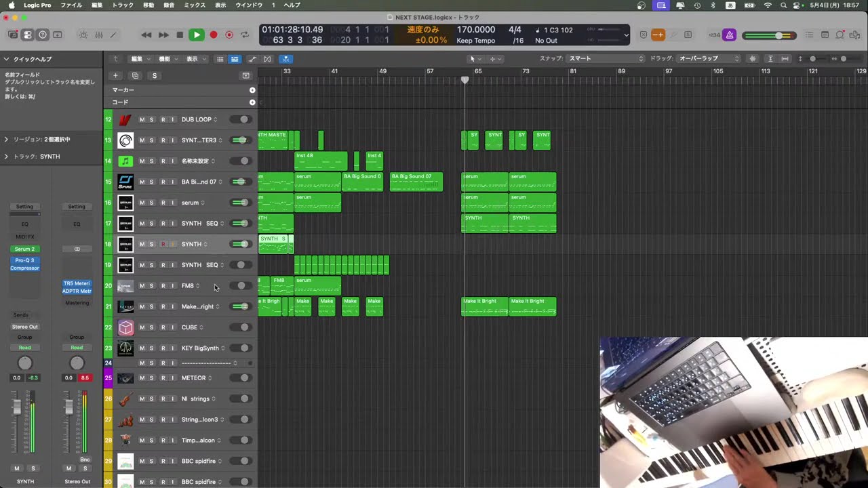
Task: Open the Snap スマート dropdown
Action: coord(605,59)
